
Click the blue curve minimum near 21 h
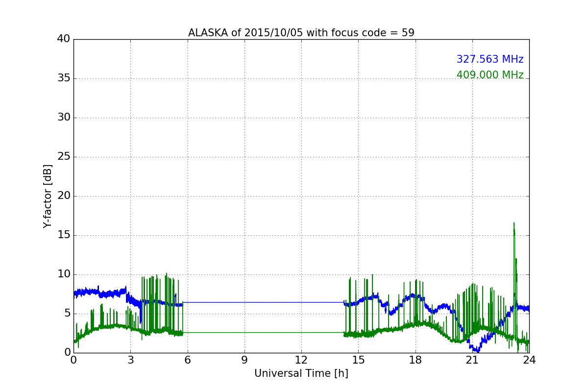tap(478, 351)
